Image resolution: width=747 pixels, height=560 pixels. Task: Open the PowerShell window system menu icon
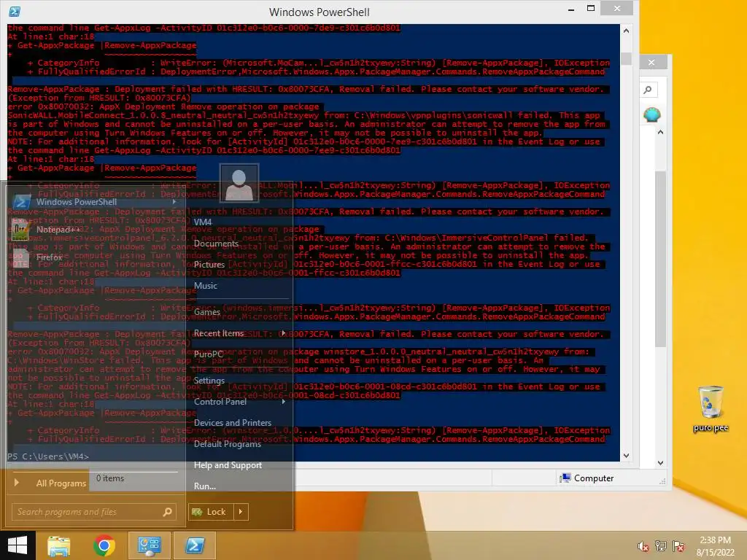15,12
